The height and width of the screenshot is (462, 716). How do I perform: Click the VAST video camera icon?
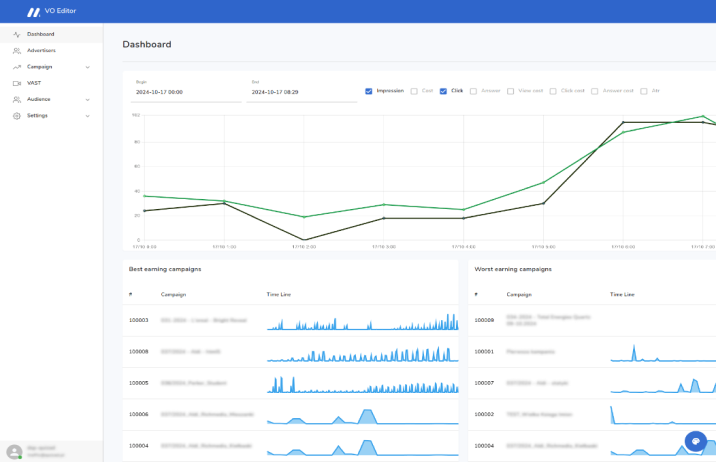[17, 83]
